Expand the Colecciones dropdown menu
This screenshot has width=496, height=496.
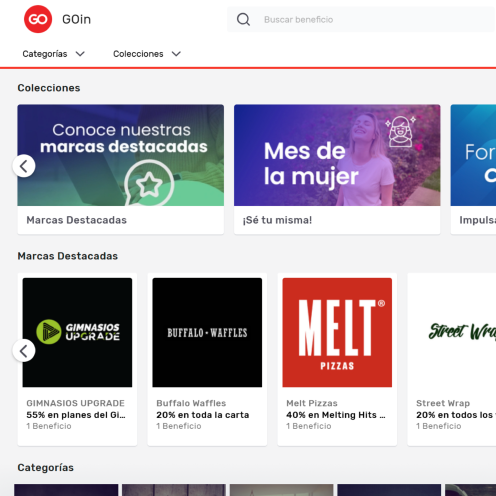[x=147, y=54]
